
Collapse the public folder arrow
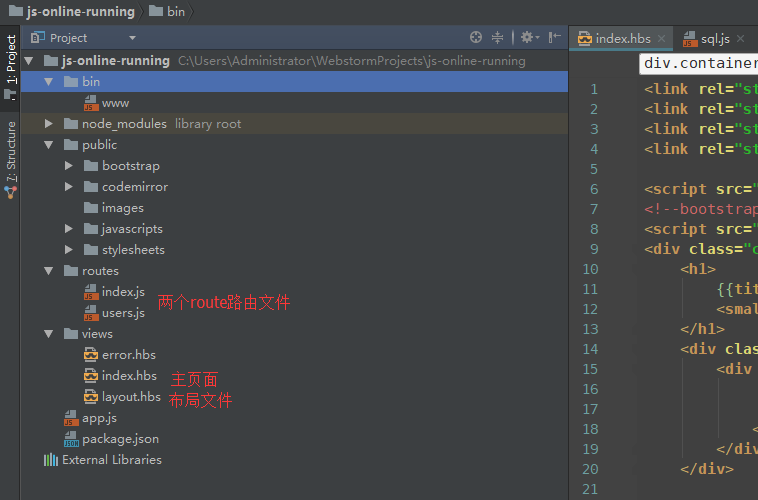pyautogui.click(x=49, y=145)
